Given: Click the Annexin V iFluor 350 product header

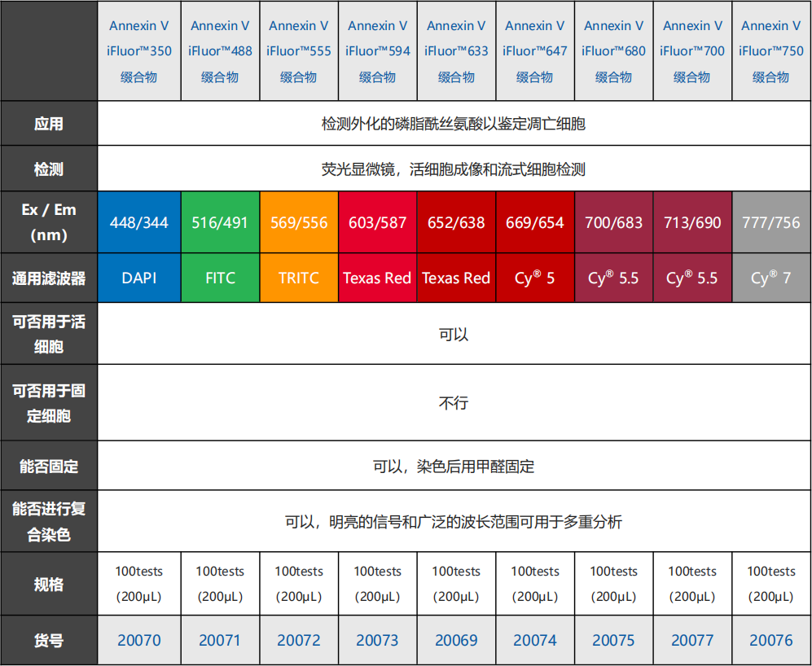Looking at the screenshot, I should pos(139,50).
